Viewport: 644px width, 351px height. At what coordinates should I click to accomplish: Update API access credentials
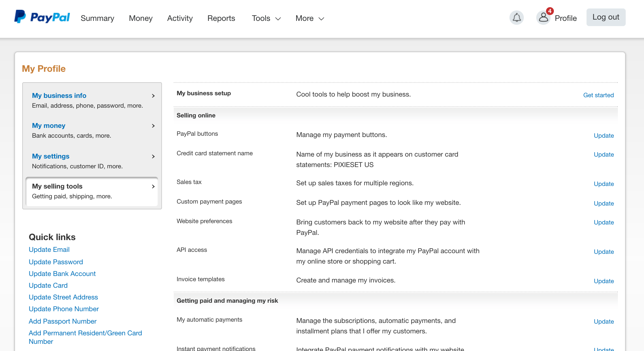(604, 252)
